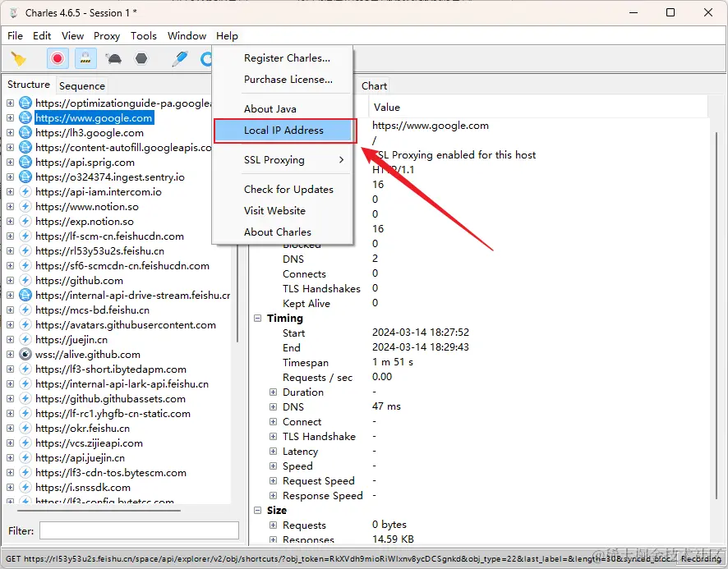Open the Tools menu
Screen dimensions: 728x569
pyautogui.click(x=144, y=36)
